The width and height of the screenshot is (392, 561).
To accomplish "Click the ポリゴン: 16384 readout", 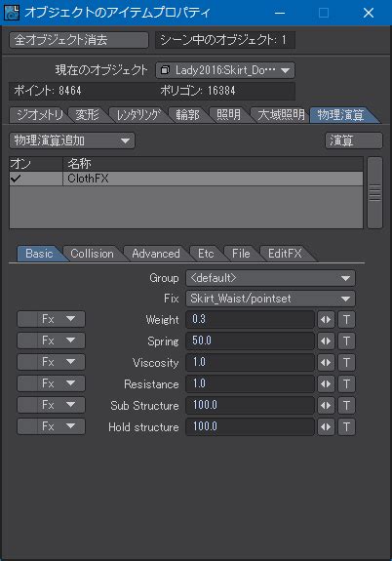I will click(x=198, y=91).
